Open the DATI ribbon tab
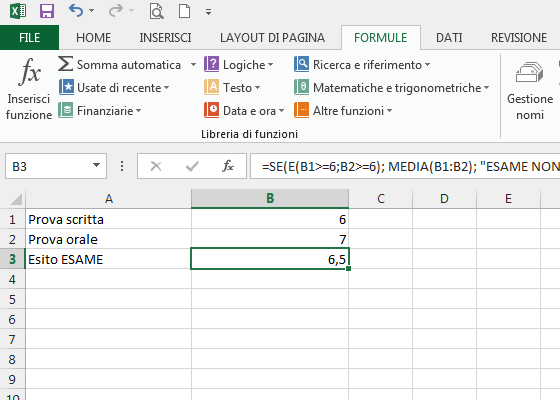The width and height of the screenshot is (560, 400). coord(449,38)
